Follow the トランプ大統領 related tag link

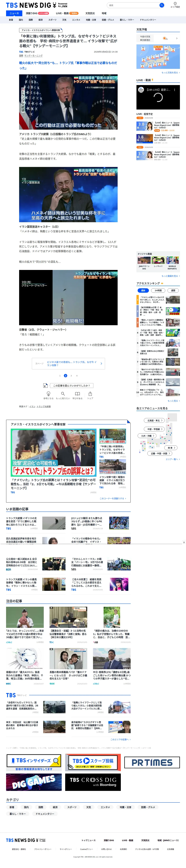click(x=44, y=407)
